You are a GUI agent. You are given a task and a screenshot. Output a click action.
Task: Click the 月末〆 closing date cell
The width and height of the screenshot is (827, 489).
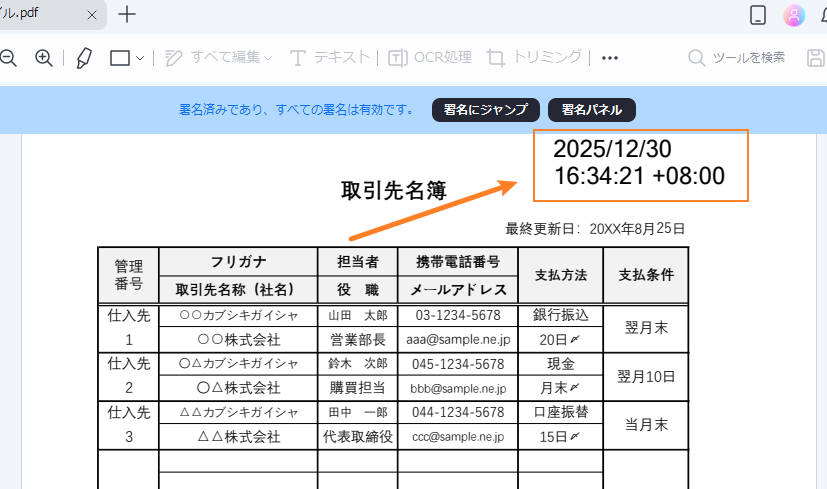(560, 389)
